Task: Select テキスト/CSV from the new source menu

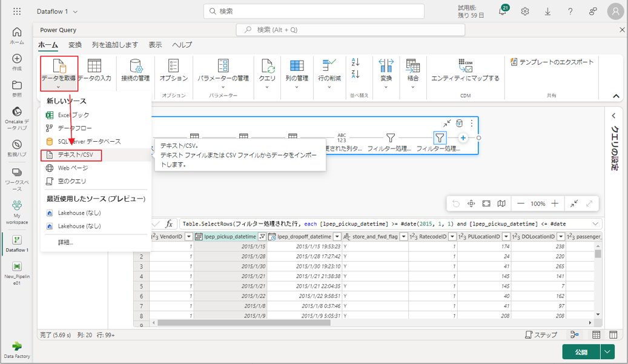Action: 76,155
